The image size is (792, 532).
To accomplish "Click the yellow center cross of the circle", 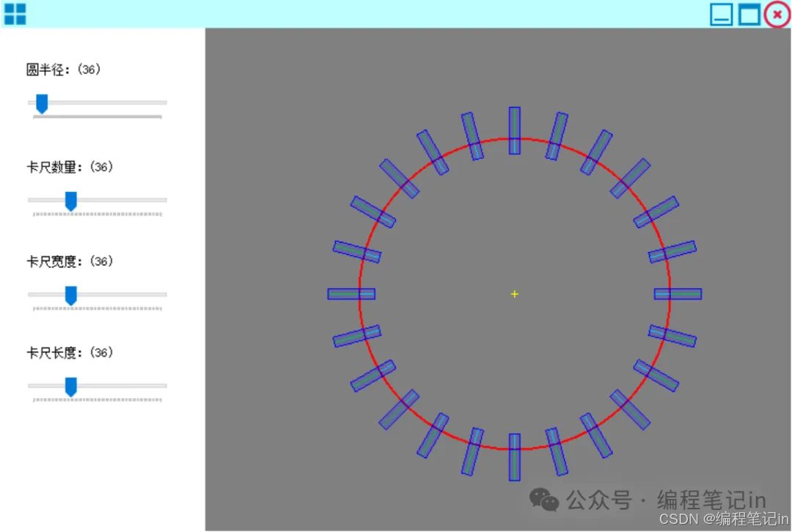I will point(514,294).
